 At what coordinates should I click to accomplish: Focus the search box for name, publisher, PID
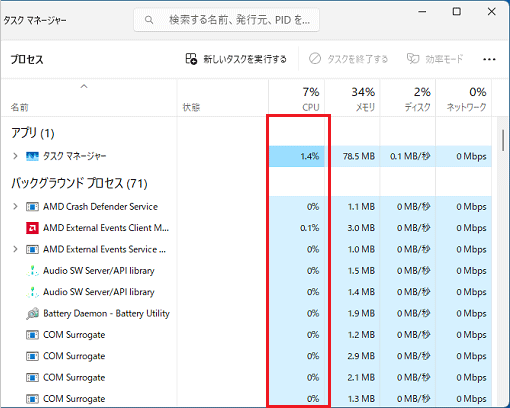point(227,20)
